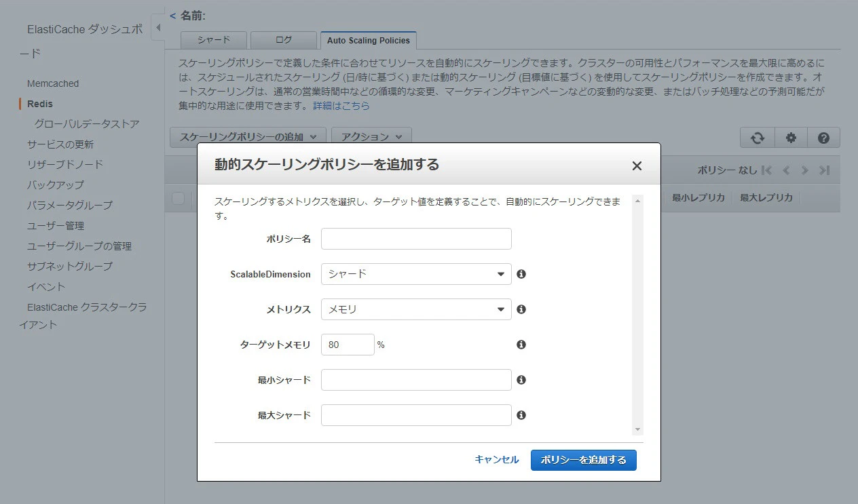This screenshot has width=858, height=504.
Task: Open Redis in the sidebar
Action: click(x=40, y=104)
